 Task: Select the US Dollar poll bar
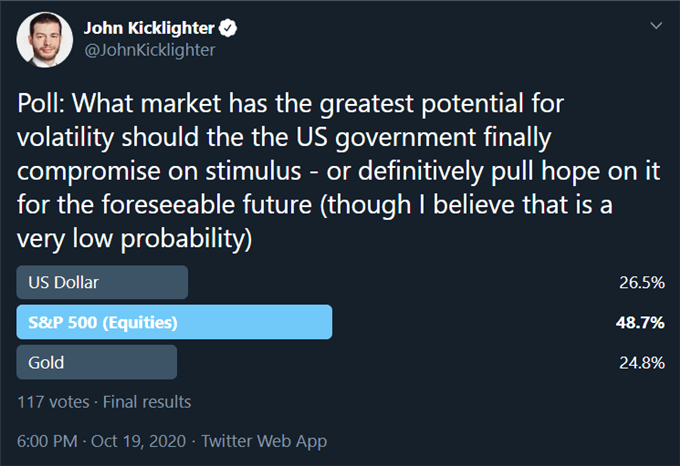pos(102,282)
